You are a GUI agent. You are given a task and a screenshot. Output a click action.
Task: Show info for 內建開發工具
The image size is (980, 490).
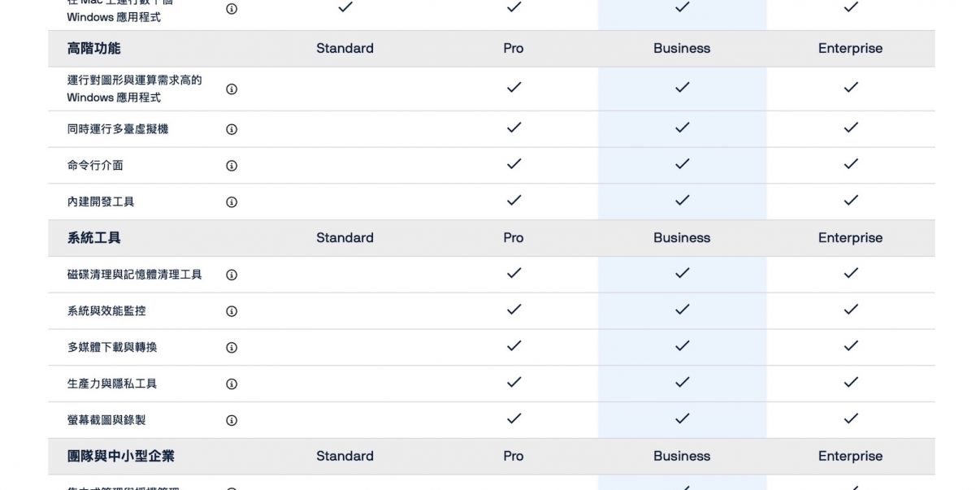[232, 202]
